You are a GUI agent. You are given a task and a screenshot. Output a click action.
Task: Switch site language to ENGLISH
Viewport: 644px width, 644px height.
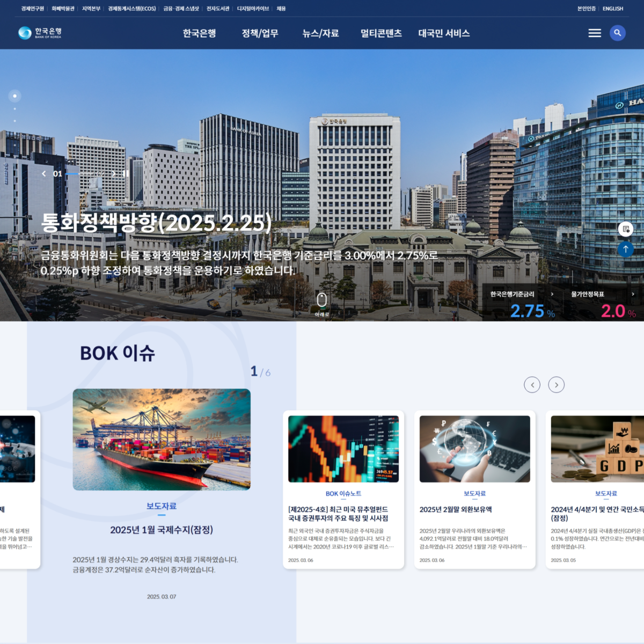coord(612,9)
